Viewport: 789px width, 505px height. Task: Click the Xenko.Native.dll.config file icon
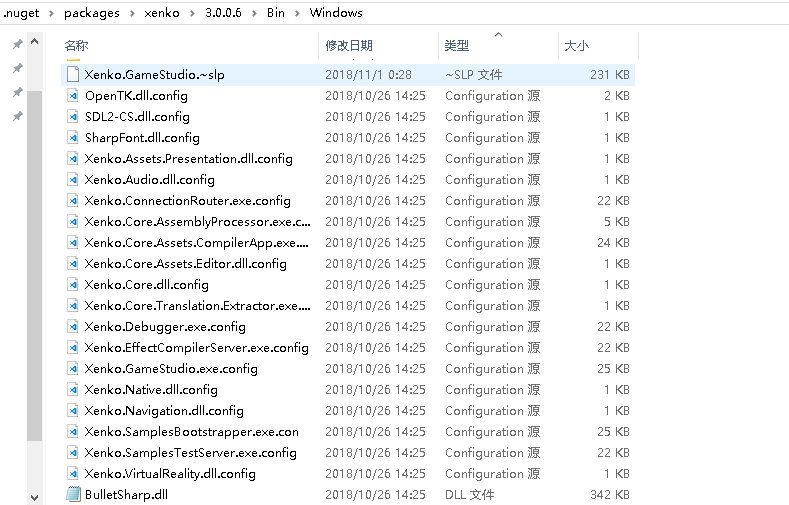pos(73,390)
